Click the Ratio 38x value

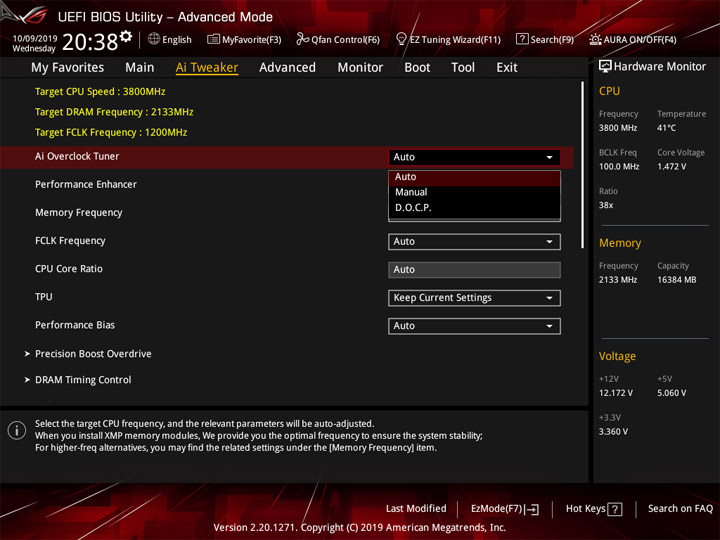point(606,205)
